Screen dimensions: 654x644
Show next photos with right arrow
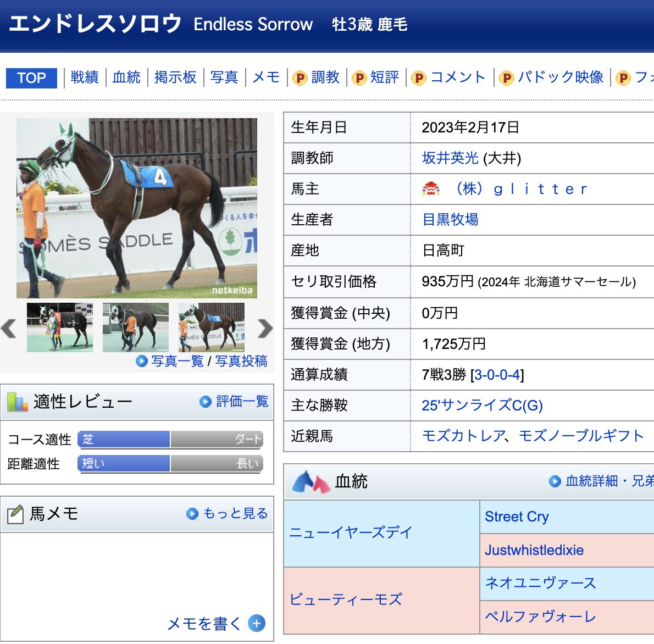click(x=265, y=328)
